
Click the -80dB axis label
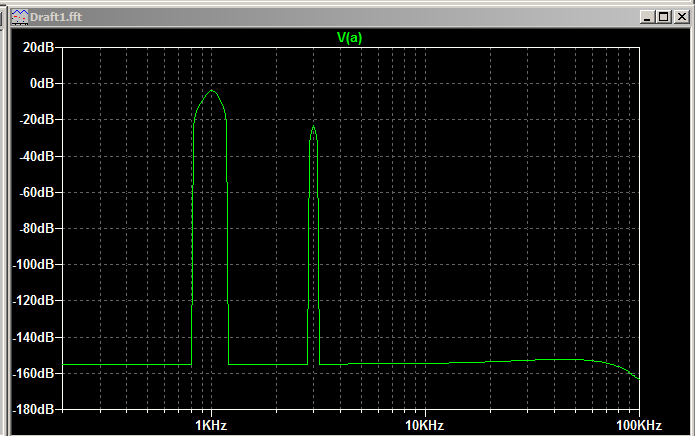point(37,228)
